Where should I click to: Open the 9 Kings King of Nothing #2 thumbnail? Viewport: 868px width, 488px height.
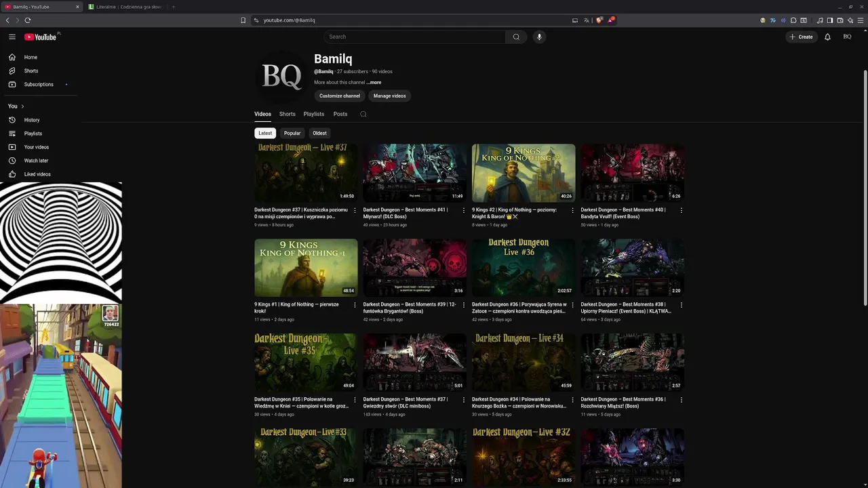524,172
